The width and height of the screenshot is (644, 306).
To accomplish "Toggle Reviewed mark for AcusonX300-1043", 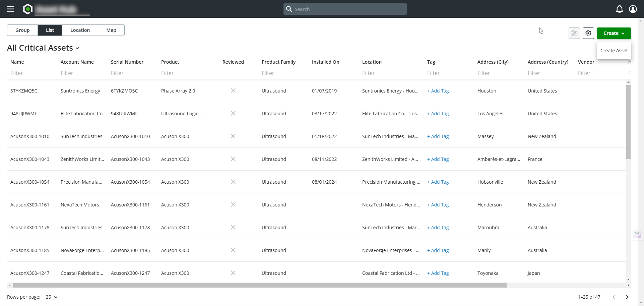I will (x=233, y=159).
